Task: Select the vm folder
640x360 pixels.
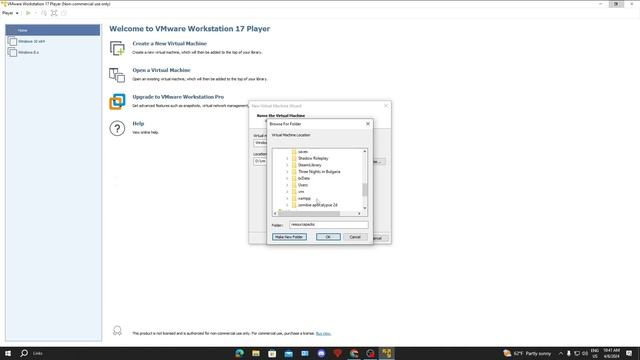Action: (x=301, y=191)
